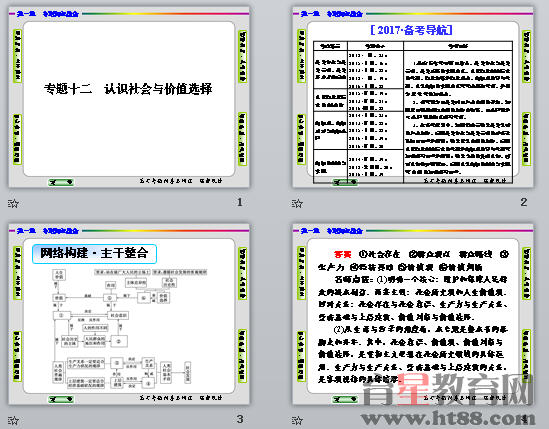
Task: Click the animation star icon under slide 1
Action: coord(13,203)
